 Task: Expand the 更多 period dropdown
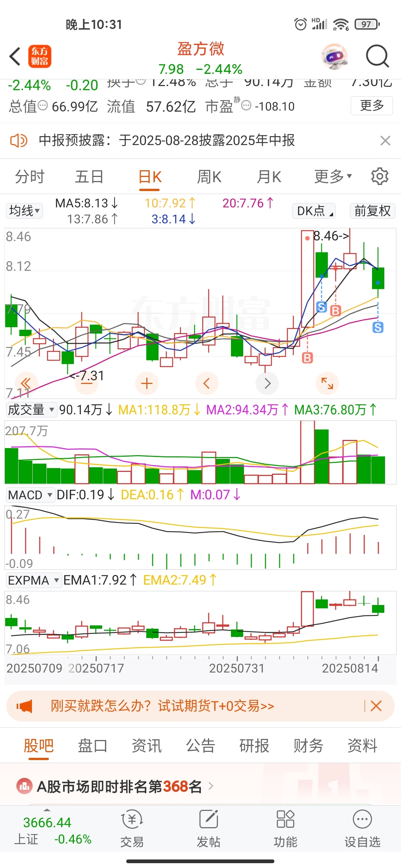click(x=333, y=177)
